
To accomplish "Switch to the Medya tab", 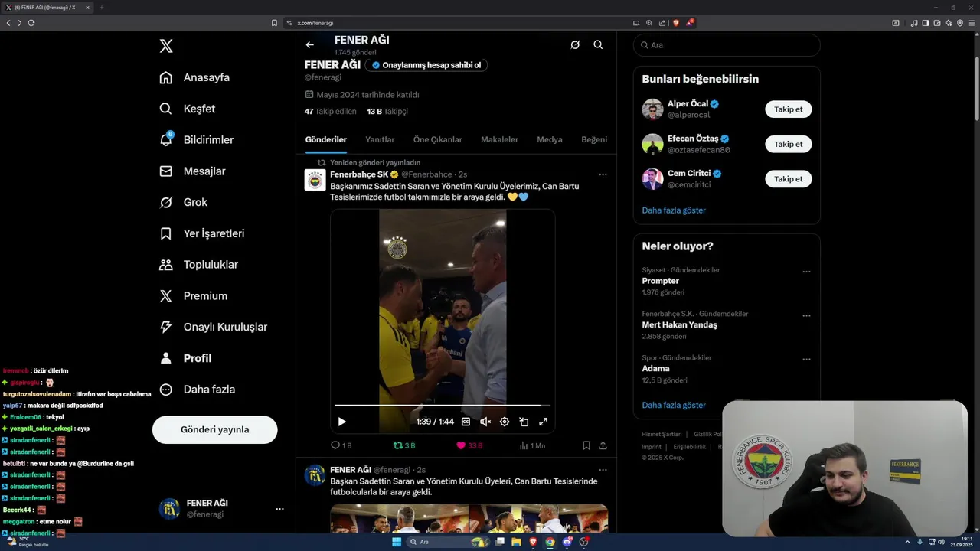I will coord(550,139).
